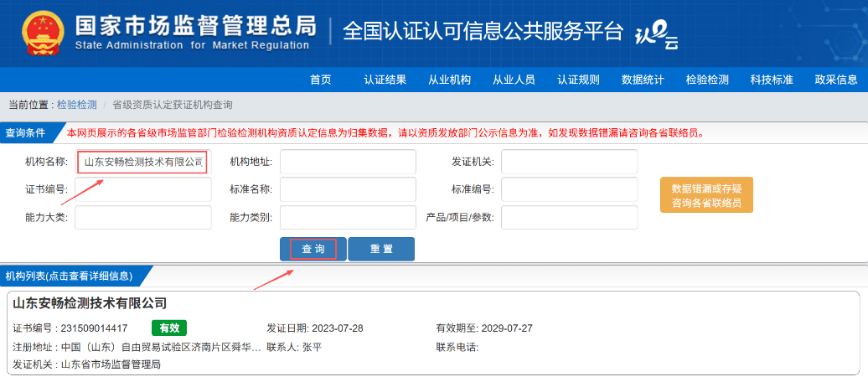Open 数据统计 navigation item
The image size is (868, 377).
pyautogui.click(x=643, y=80)
